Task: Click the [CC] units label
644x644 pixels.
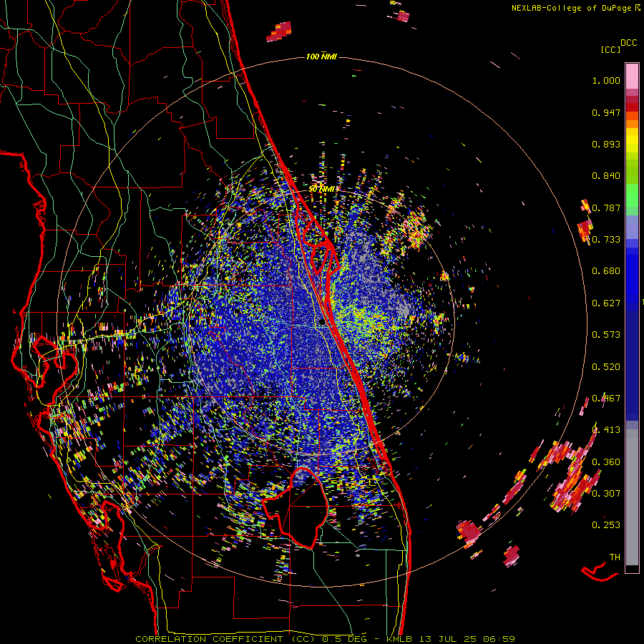Action: (x=610, y=49)
